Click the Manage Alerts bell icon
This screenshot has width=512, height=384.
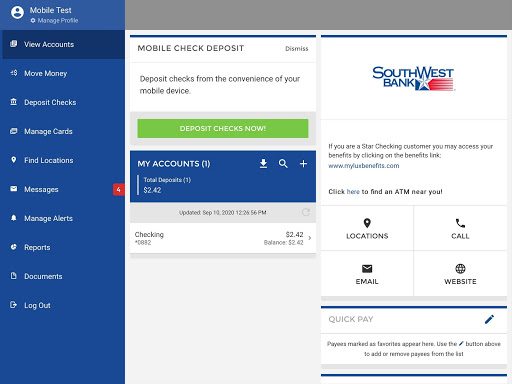[14, 218]
